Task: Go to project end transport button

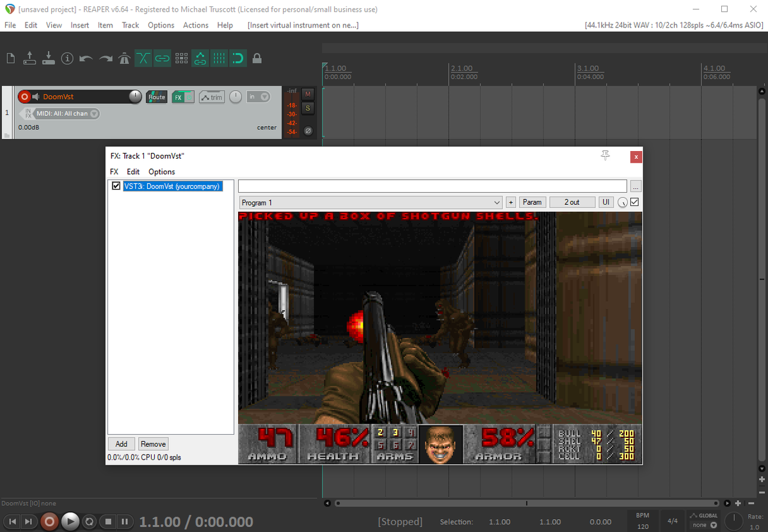Action: coord(28,522)
